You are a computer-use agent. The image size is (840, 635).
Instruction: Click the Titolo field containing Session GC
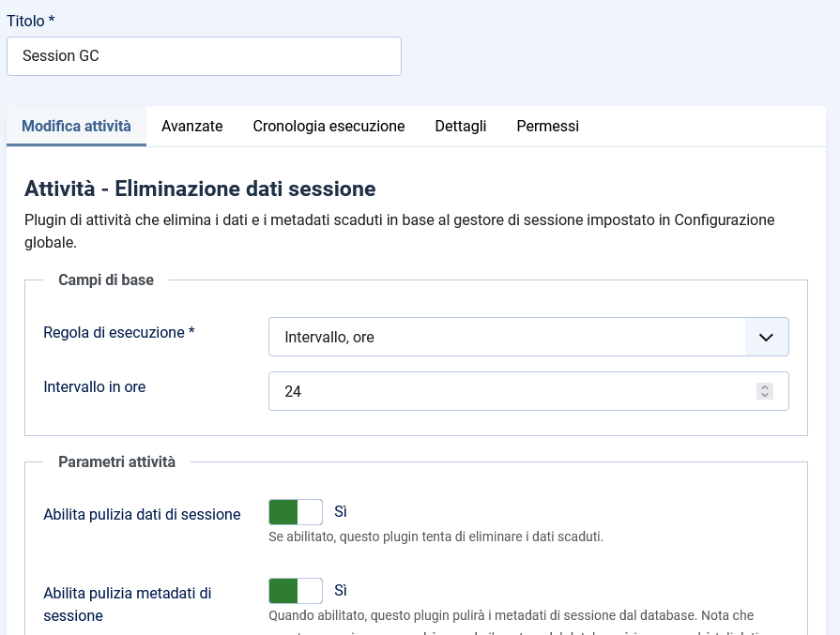[x=204, y=56]
